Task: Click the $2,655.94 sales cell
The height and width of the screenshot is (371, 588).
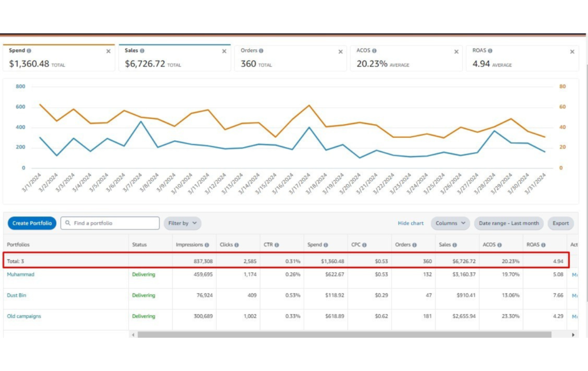Action: (464, 316)
